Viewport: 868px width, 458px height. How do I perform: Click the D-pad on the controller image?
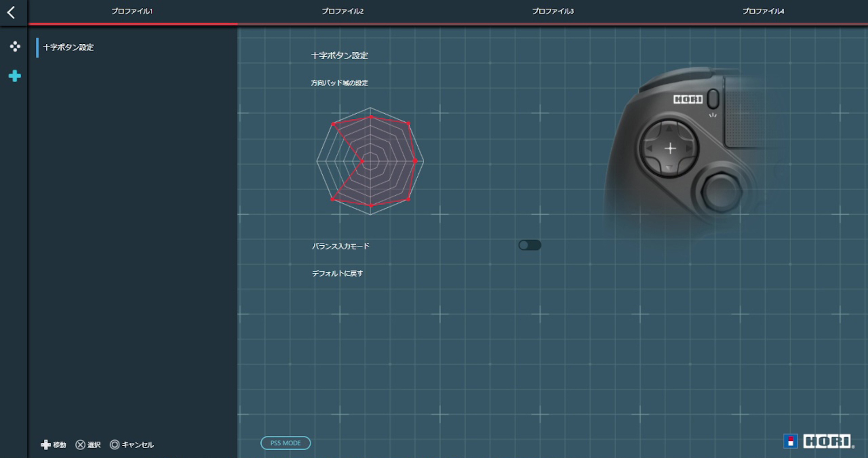click(669, 148)
